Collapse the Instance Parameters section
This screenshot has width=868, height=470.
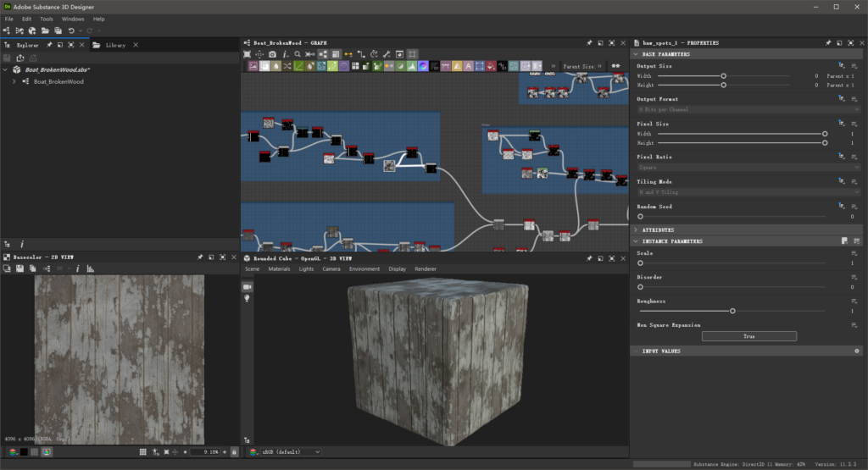coord(636,241)
